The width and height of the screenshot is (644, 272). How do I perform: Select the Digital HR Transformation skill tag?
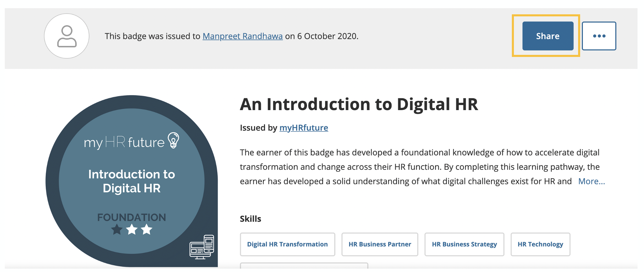pos(287,244)
